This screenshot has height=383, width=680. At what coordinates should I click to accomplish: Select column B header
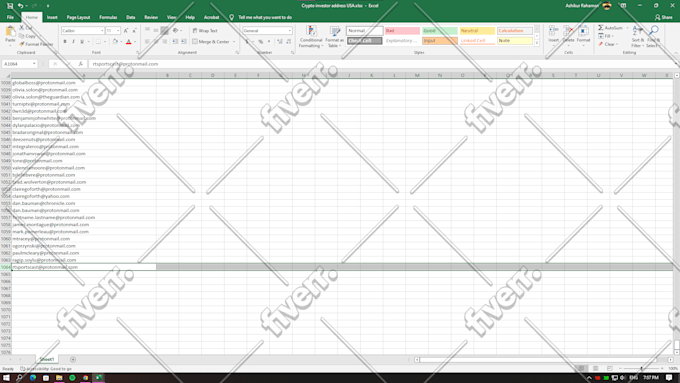point(167,75)
